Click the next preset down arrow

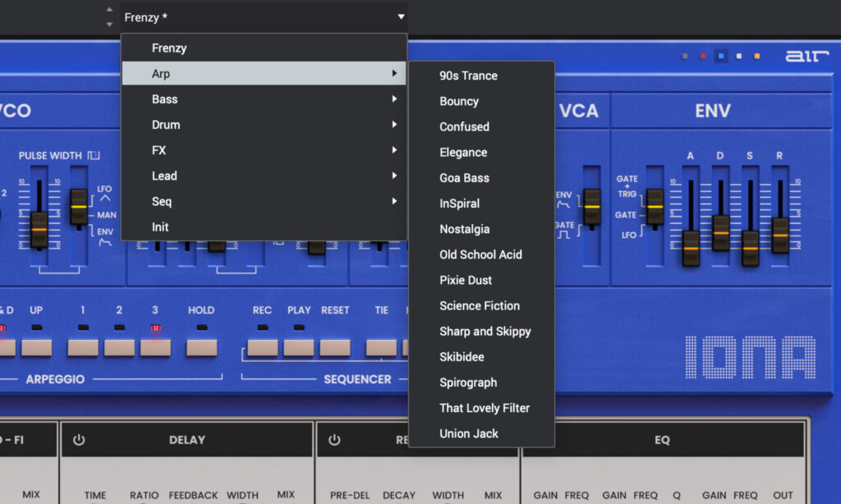(110, 24)
